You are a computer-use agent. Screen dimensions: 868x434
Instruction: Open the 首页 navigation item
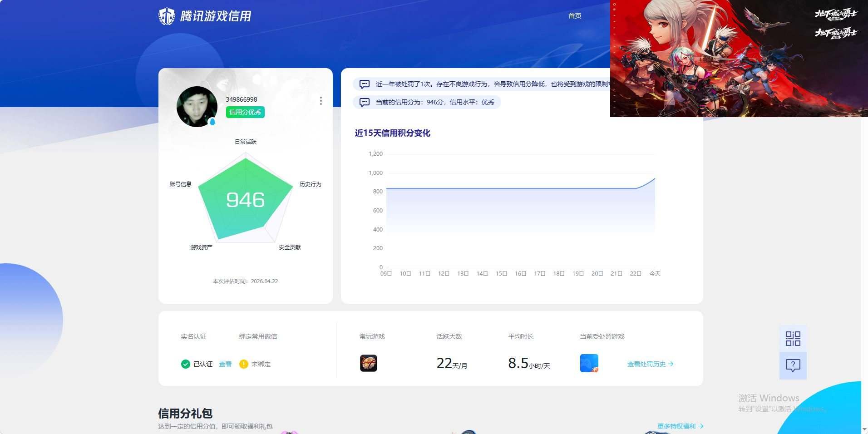tap(575, 16)
